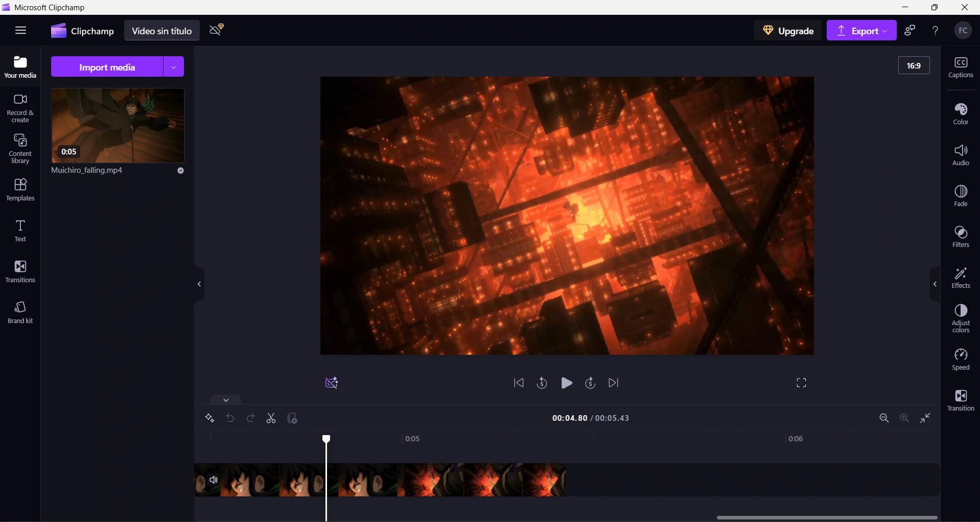Zoom out the timeline
Viewport: 980px width, 522px height.
884,418
